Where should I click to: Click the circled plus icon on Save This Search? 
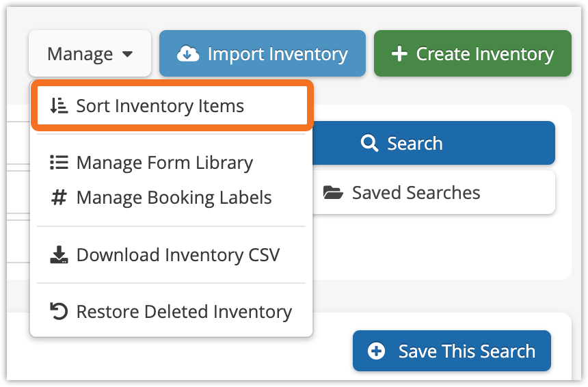coord(376,351)
